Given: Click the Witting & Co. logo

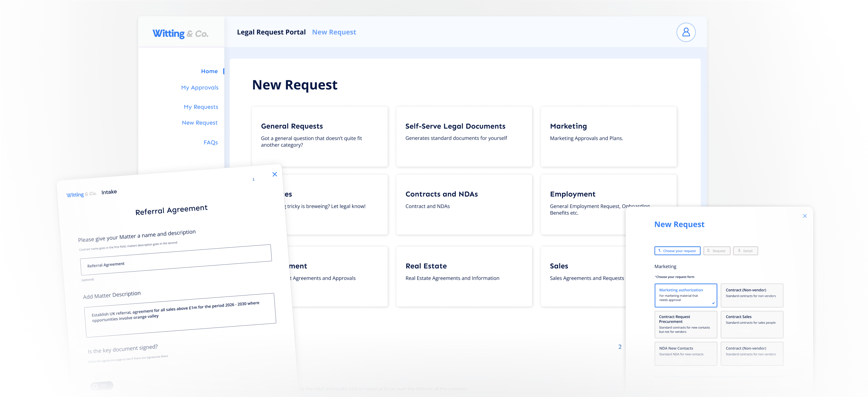Looking at the screenshot, I should (x=180, y=33).
